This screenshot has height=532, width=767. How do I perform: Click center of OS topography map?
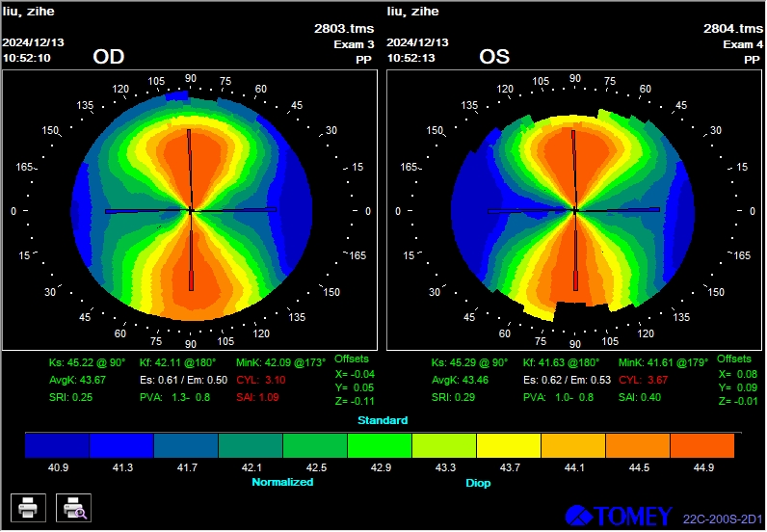click(x=575, y=210)
